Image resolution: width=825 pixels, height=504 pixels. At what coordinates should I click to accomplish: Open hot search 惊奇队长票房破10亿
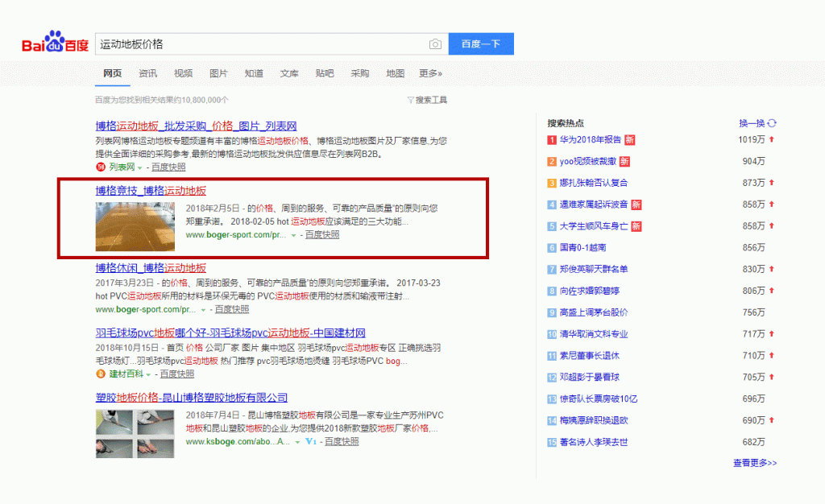point(599,399)
